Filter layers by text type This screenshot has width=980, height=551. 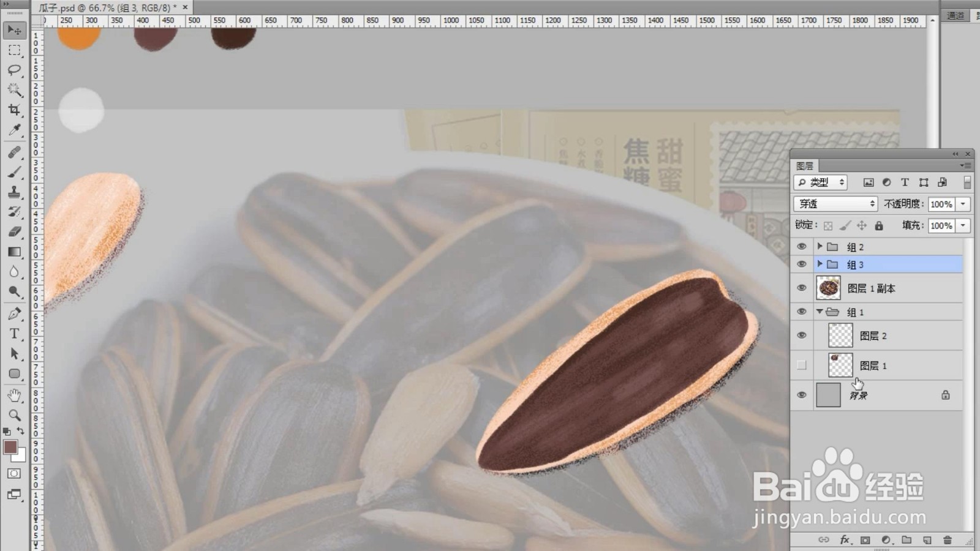click(x=905, y=182)
